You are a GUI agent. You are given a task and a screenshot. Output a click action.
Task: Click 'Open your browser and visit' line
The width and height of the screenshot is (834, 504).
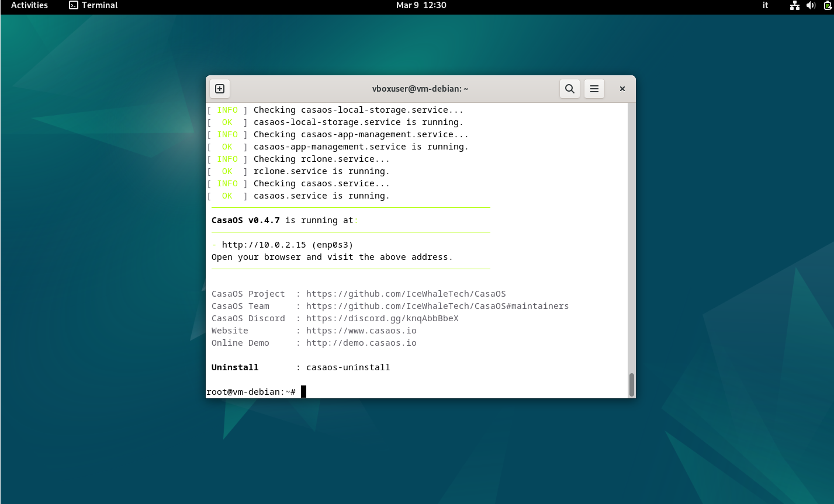point(333,257)
